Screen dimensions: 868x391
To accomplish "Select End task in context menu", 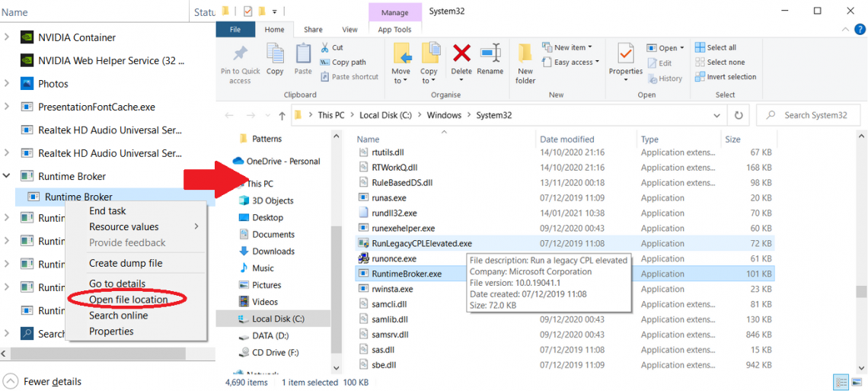I will (107, 211).
